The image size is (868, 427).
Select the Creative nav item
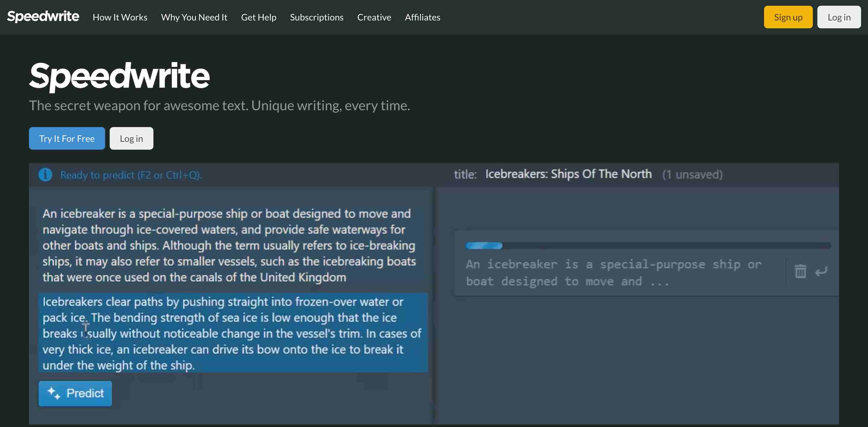(x=374, y=17)
